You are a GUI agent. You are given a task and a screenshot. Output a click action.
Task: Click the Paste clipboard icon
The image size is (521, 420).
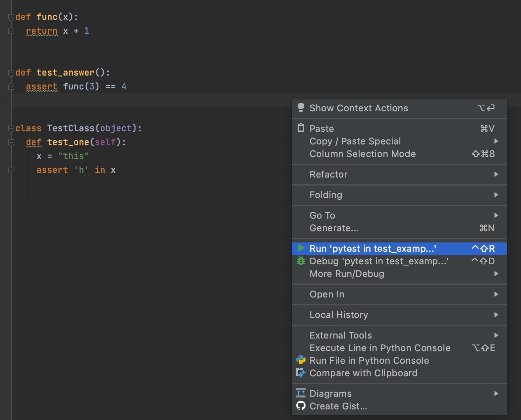pos(301,128)
